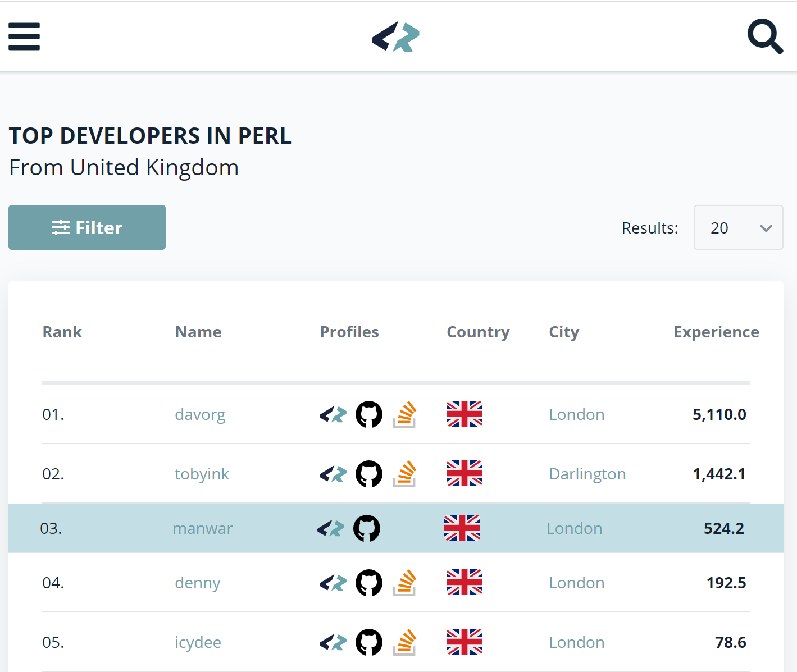Open tobyink's CodersRank profile icon
The image size is (797, 672).
click(333, 474)
